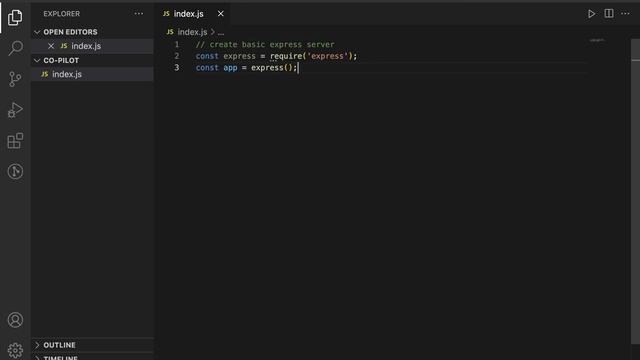Open the Explorer view in activity bar
The height and width of the screenshot is (360, 640).
[x=15, y=17]
